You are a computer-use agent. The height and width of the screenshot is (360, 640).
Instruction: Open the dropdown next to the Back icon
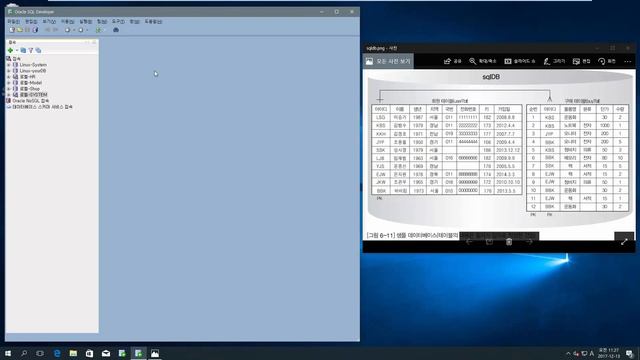(73, 30)
